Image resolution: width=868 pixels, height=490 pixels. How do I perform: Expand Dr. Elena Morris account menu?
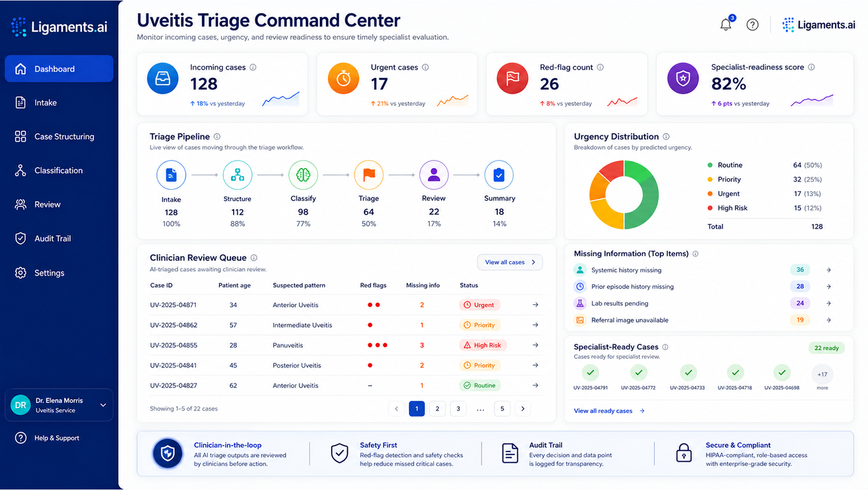point(103,405)
